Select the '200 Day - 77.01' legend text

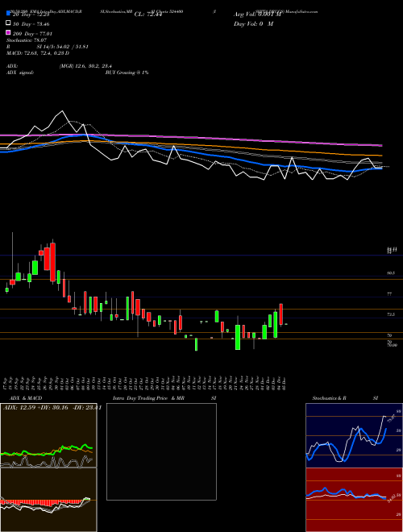click(32, 34)
